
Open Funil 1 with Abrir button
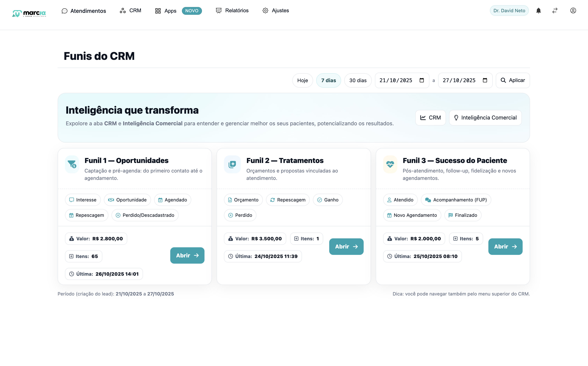tap(187, 255)
